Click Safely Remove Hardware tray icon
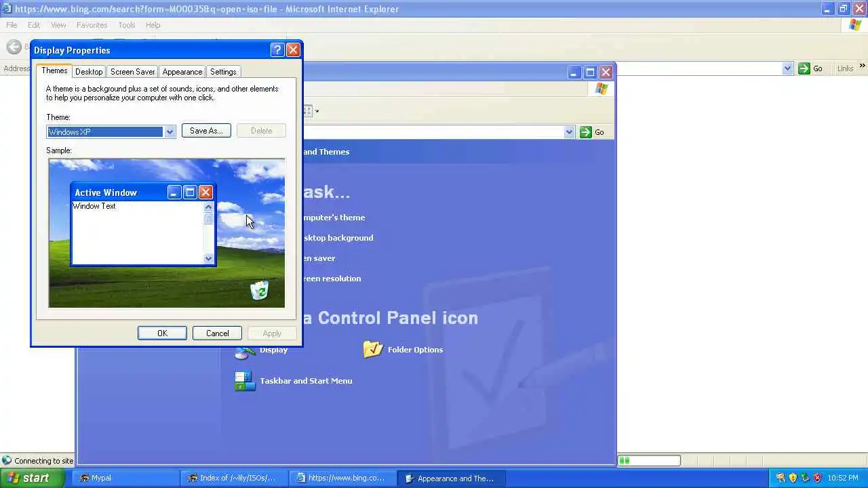 pyautogui.click(x=805, y=478)
